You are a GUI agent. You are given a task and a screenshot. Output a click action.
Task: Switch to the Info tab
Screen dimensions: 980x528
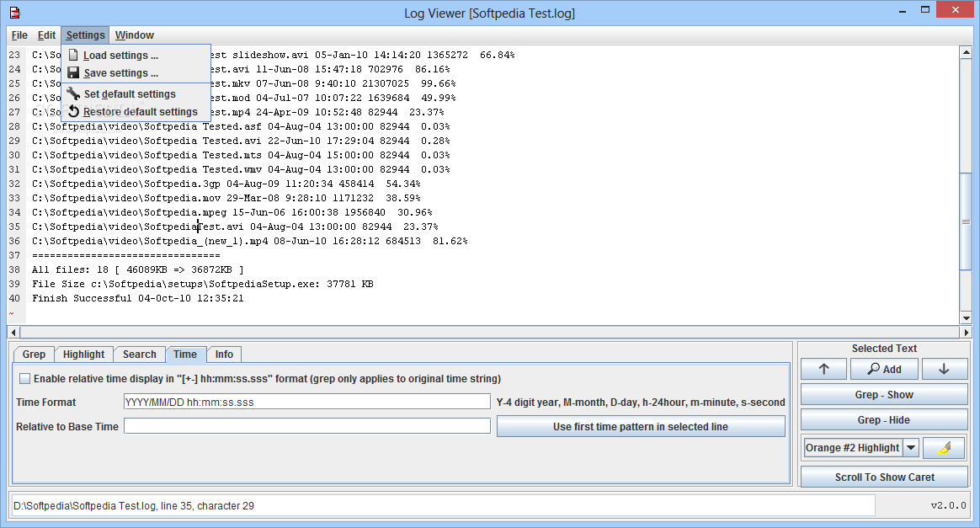[x=224, y=355]
